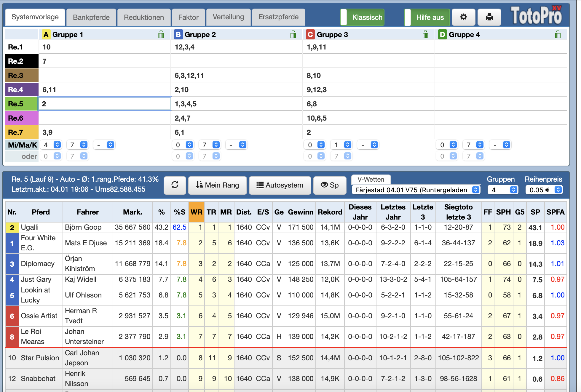The height and width of the screenshot is (392, 581).
Task: Switch to the Systemvorlage tab
Action: (x=35, y=17)
